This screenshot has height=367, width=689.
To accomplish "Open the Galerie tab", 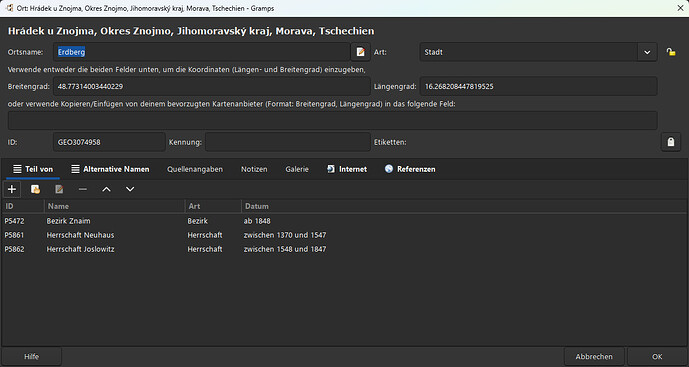I will [x=297, y=169].
